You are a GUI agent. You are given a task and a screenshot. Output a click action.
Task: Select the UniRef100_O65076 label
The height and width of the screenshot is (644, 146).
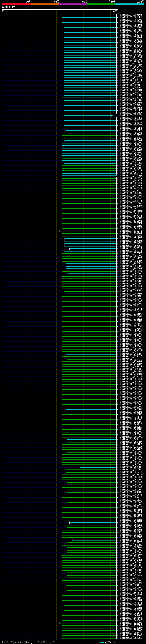click(x=131, y=120)
